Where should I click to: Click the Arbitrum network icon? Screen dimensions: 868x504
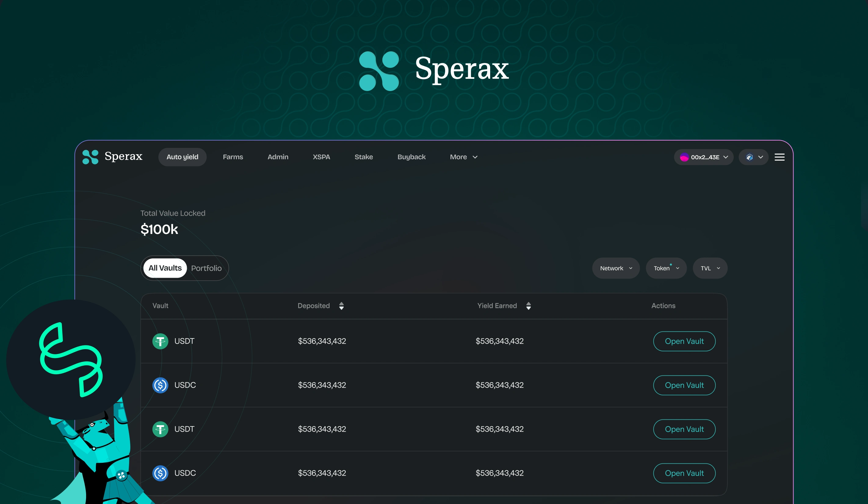tap(750, 157)
